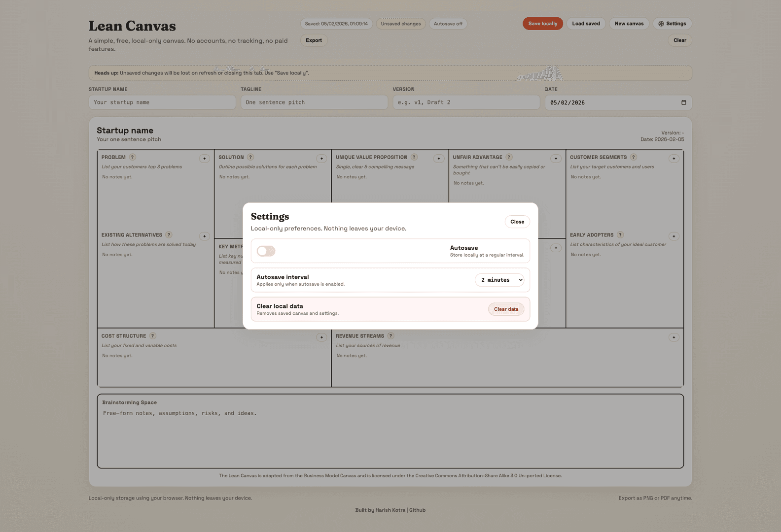Click the Creative Commons license notice text
Screen dimensions: 781x532
(390, 476)
